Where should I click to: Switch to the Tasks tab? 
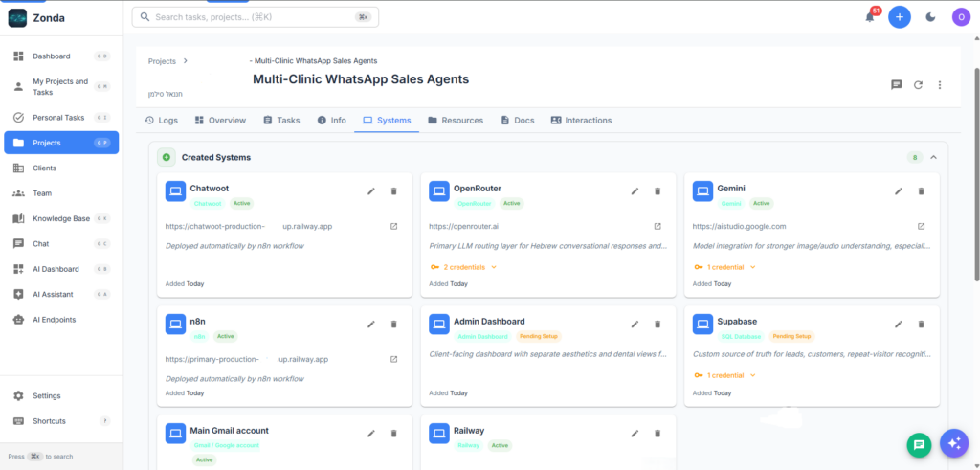[281, 120]
